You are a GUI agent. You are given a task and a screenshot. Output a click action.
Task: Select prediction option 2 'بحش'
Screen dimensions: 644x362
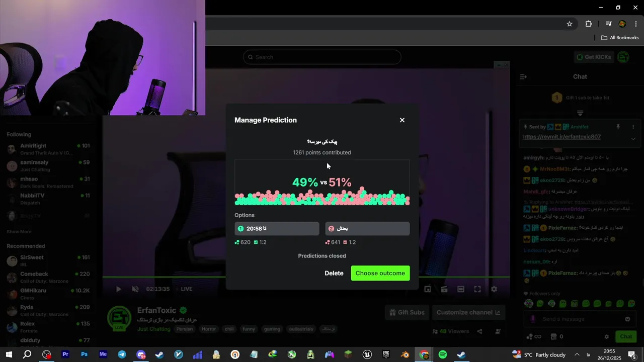[367, 229]
